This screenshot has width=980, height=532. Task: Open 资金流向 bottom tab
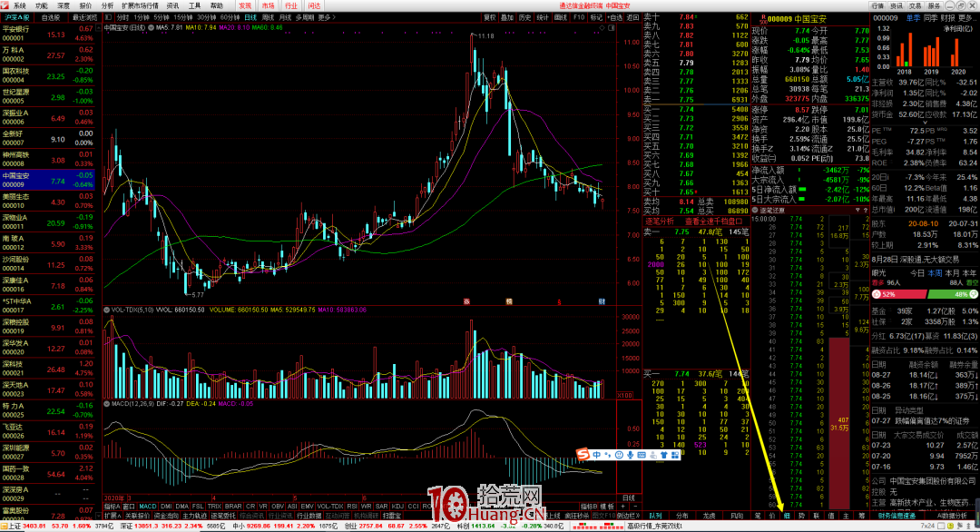pos(166,516)
